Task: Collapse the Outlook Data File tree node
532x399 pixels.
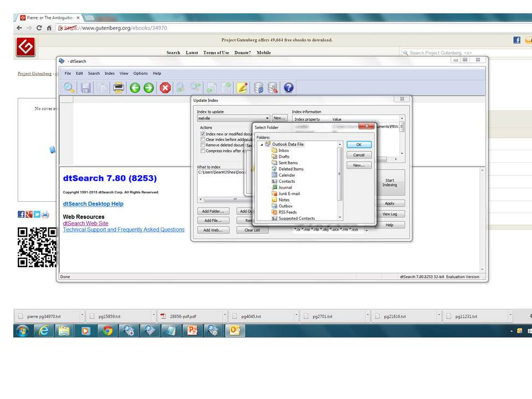Action: click(x=262, y=145)
